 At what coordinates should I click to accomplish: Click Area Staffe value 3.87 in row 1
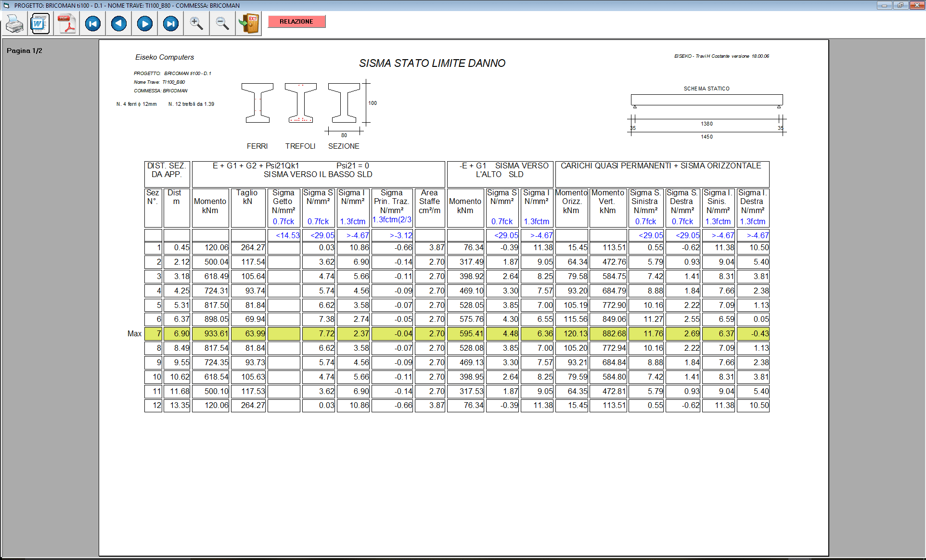430,248
